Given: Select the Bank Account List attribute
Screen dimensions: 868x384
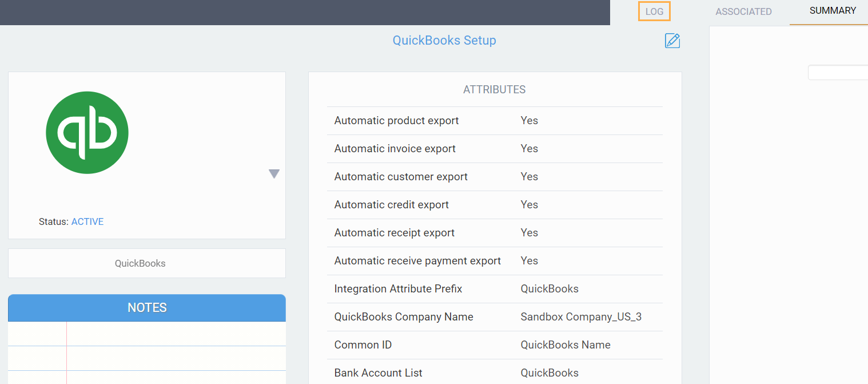Looking at the screenshot, I should [x=378, y=373].
